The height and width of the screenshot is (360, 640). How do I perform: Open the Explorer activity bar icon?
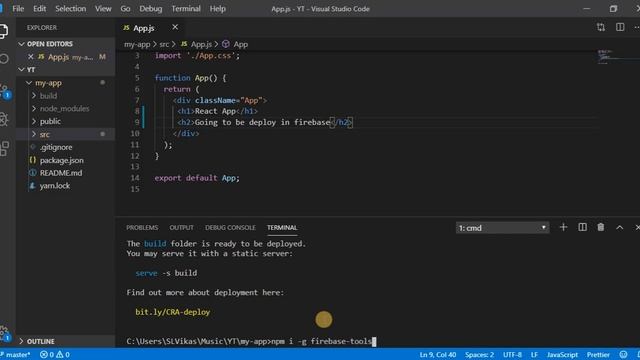tap(3, 31)
